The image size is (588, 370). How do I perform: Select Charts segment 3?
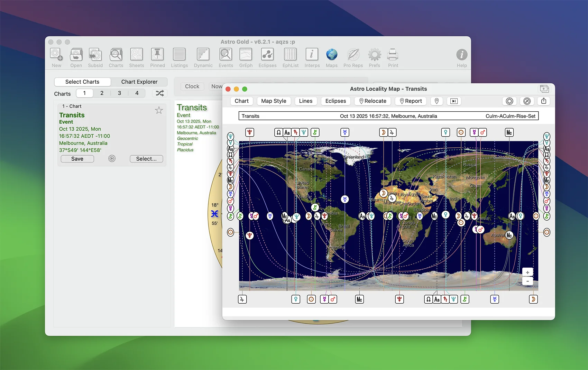119,93
